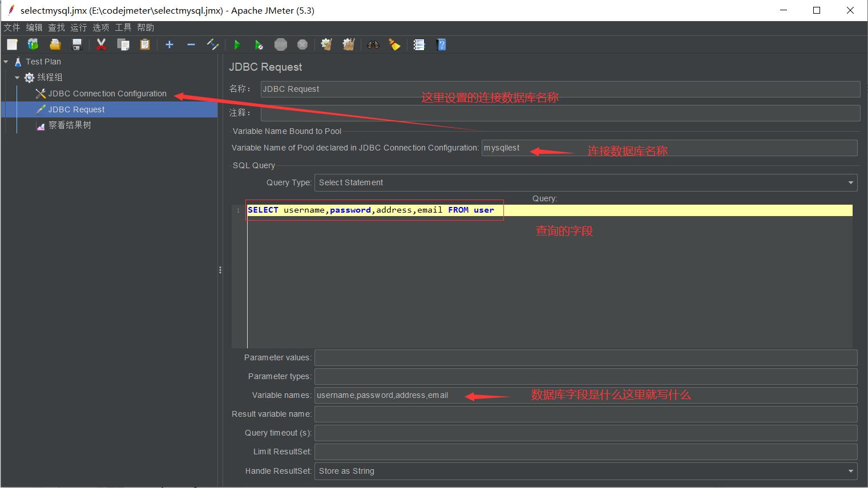Click the Parameter types field
The width and height of the screenshot is (868, 488).
point(586,376)
